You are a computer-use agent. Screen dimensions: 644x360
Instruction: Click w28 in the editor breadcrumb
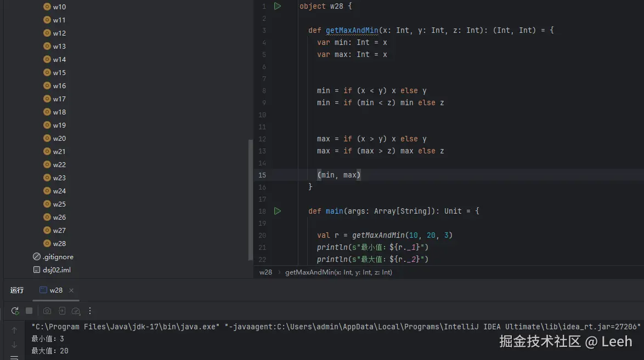(265, 272)
